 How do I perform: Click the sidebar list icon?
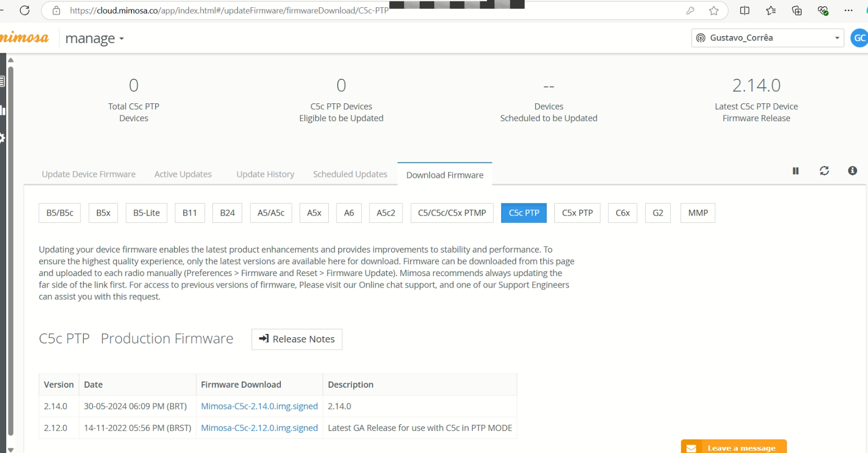pyautogui.click(x=2, y=81)
